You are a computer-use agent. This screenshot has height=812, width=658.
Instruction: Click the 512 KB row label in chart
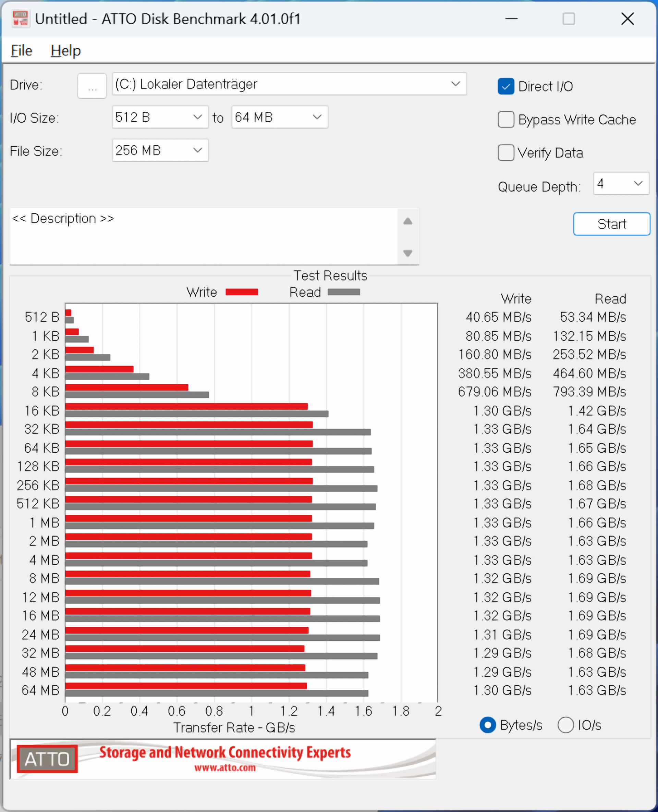(x=38, y=504)
